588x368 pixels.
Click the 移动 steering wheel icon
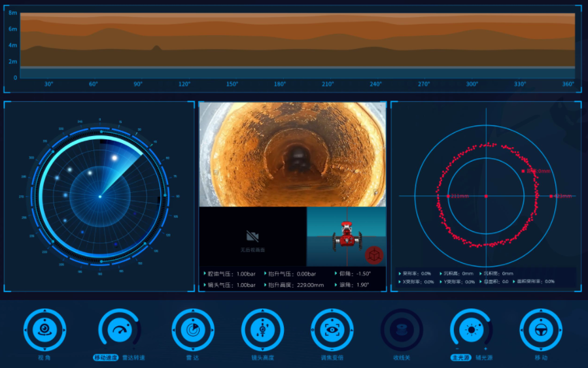pos(541,330)
